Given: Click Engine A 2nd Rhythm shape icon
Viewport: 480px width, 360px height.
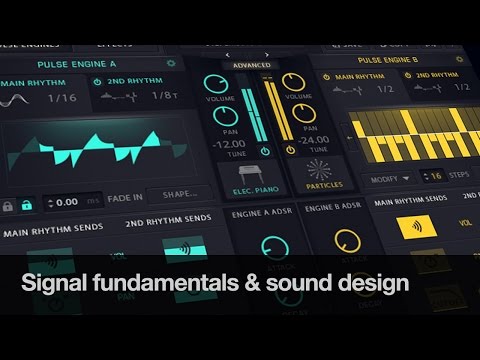Looking at the screenshot, I should [x=119, y=97].
